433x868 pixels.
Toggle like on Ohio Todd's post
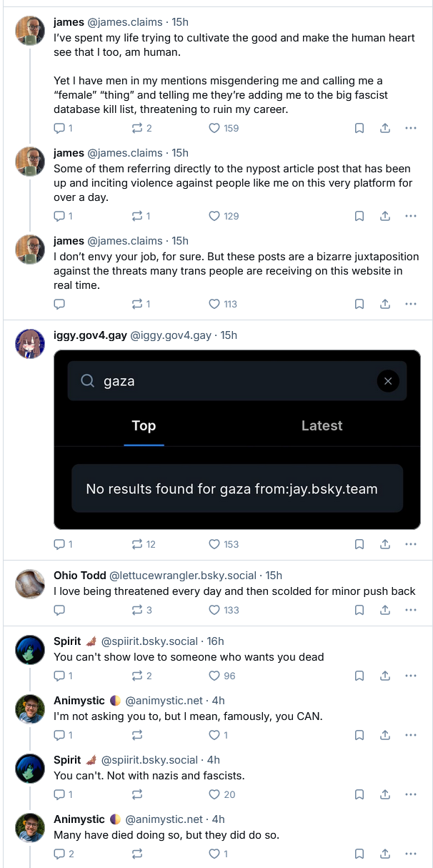[214, 610]
